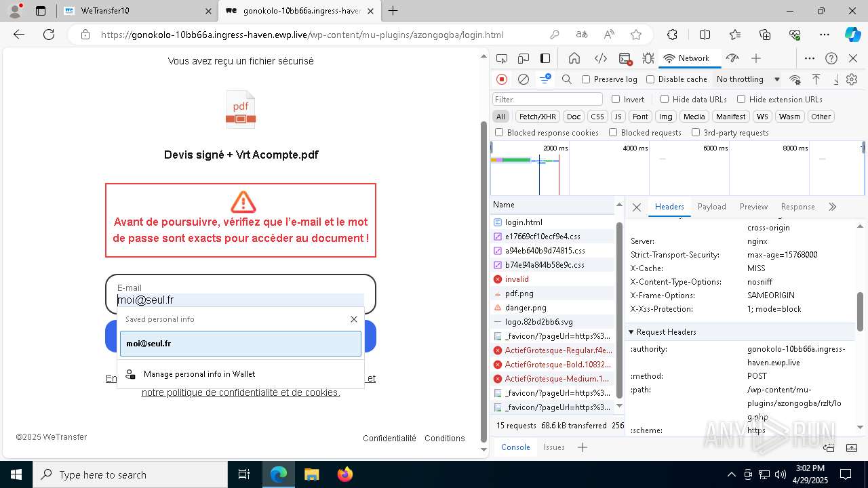Stop recording network log red button
Viewport: 868px width, 488px height.
502,79
